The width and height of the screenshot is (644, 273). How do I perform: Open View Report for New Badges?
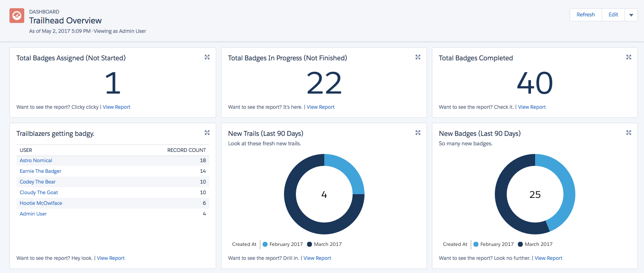click(548, 258)
